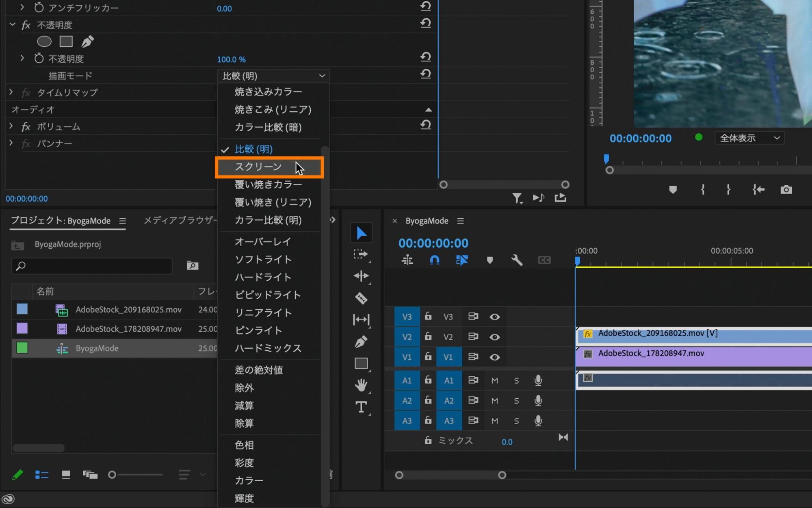Reset the 描画モード parameter
This screenshot has height=508, width=812.
[x=425, y=74]
